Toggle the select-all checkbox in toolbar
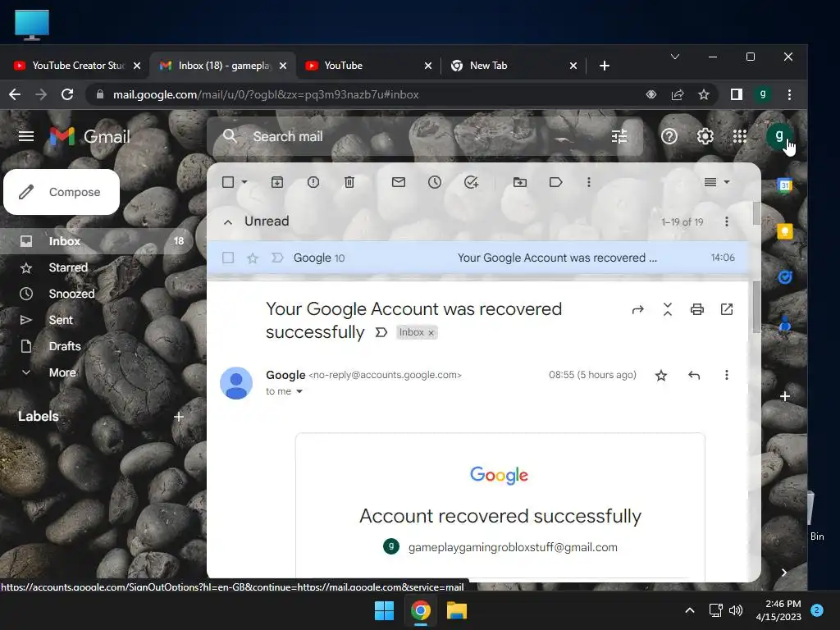The height and width of the screenshot is (630, 840). [x=228, y=182]
